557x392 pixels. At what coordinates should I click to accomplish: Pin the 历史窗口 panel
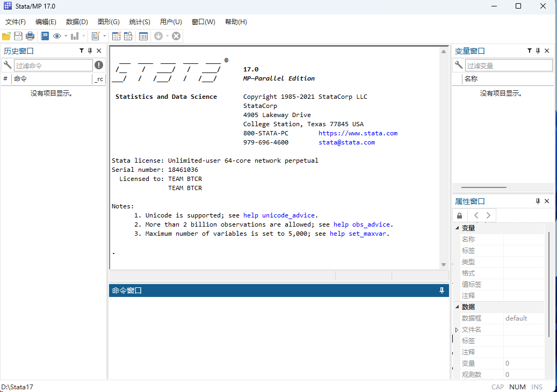click(x=90, y=51)
